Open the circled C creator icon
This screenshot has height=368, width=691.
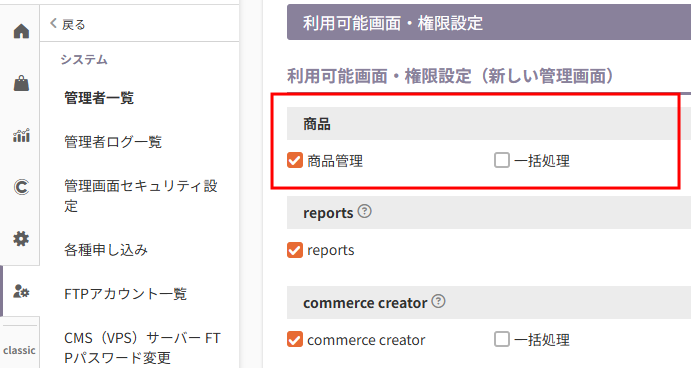pyautogui.click(x=21, y=187)
